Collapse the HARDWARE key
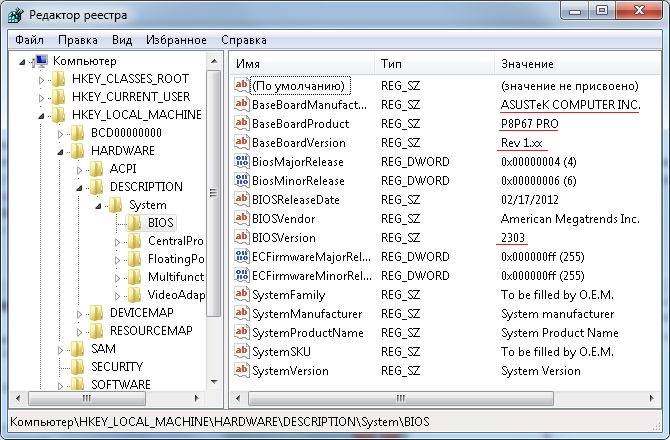The image size is (670, 440). pos(60,151)
